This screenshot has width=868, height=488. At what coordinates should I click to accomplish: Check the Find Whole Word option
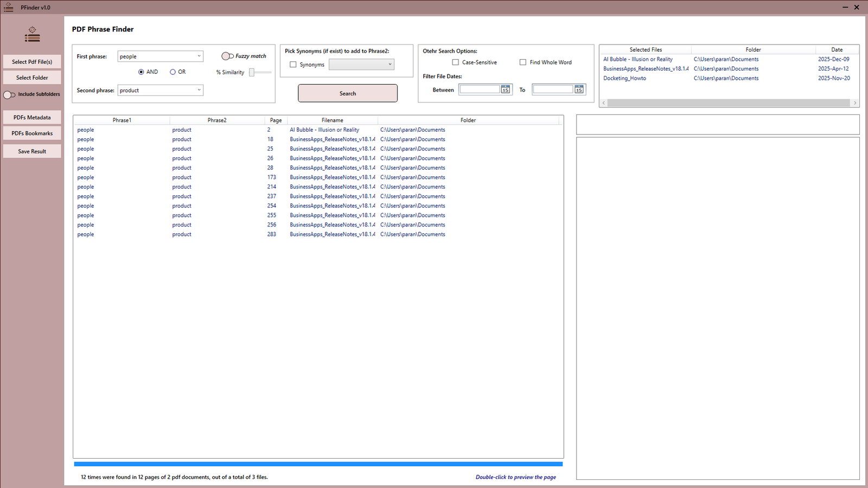coord(522,62)
